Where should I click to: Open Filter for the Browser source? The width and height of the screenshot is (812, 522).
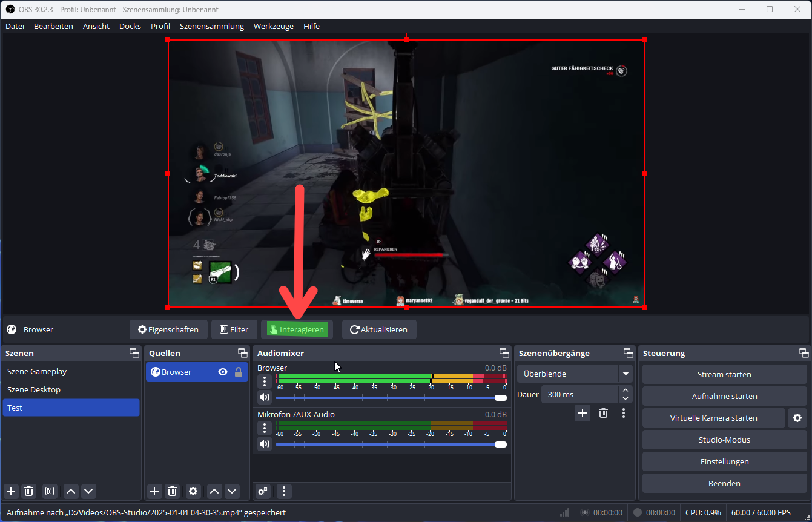(234, 330)
